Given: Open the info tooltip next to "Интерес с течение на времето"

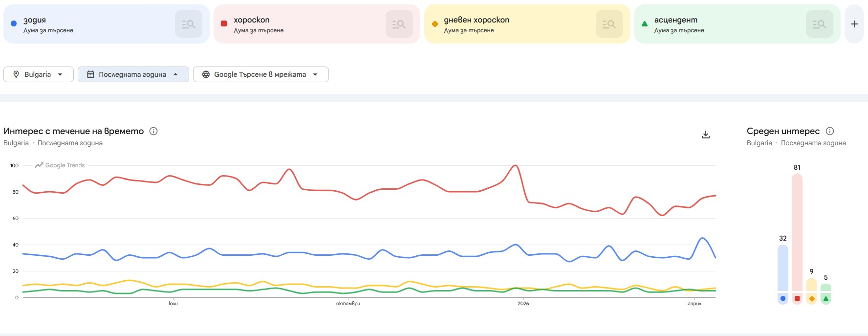Looking at the screenshot, I should (153, 131).
